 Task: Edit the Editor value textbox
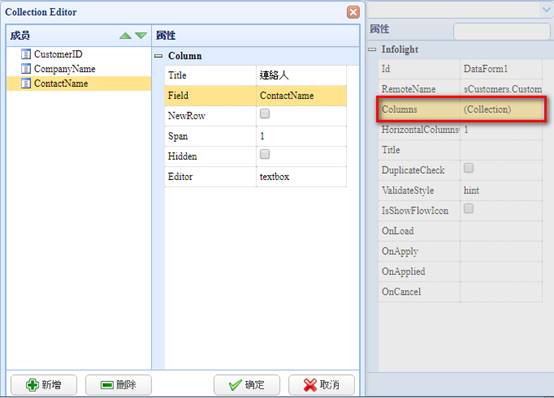(301, 177)
